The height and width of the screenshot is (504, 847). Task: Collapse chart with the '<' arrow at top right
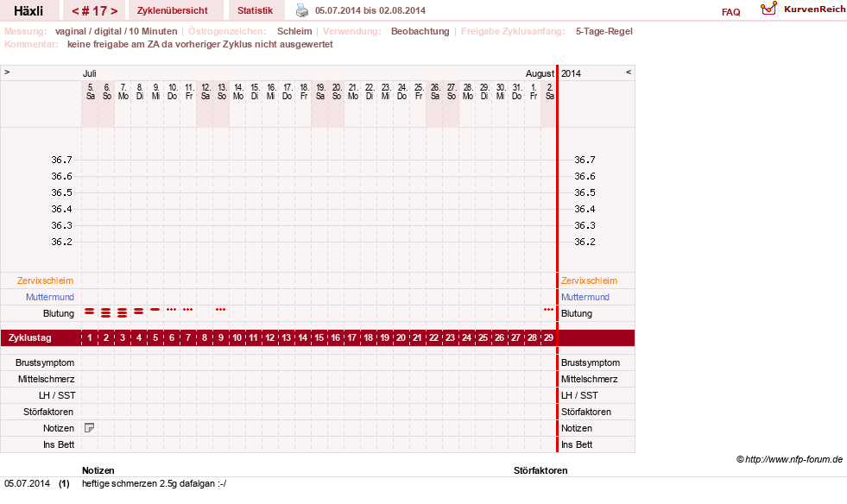tap(629, 72)
